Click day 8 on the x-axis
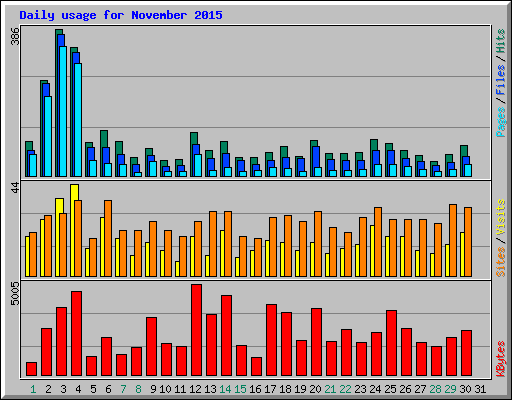 [x=138, y=389]
